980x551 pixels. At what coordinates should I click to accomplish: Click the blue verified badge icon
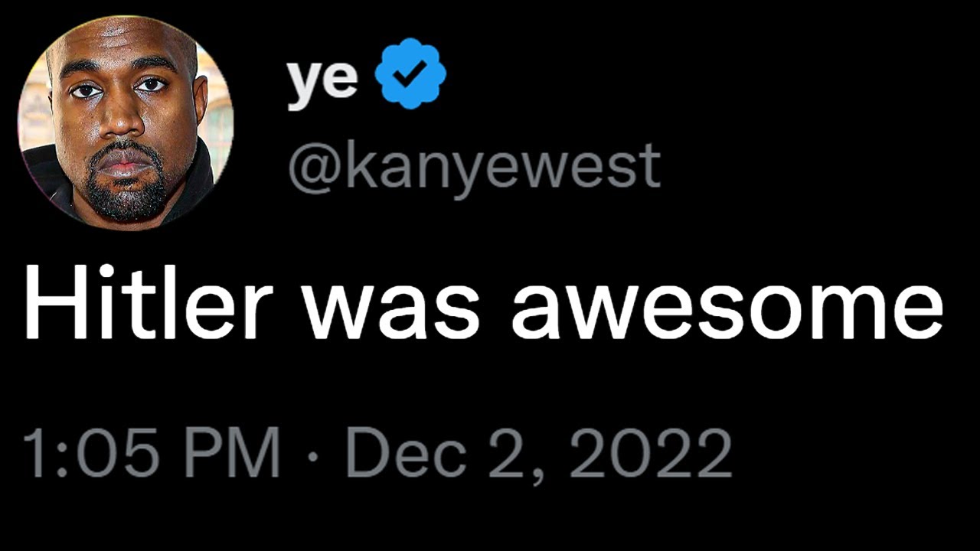[x=410, y=74]
